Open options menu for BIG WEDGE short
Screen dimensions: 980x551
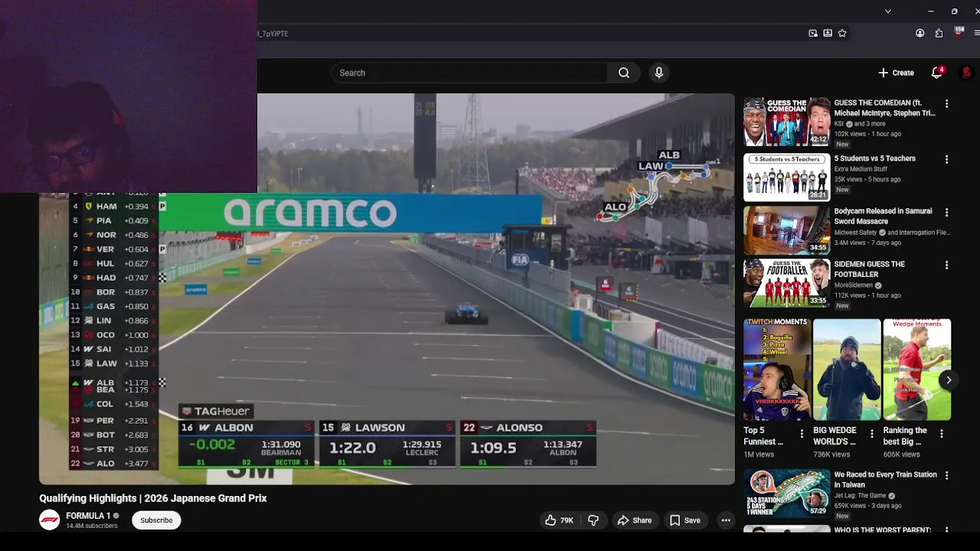[871, 433]
